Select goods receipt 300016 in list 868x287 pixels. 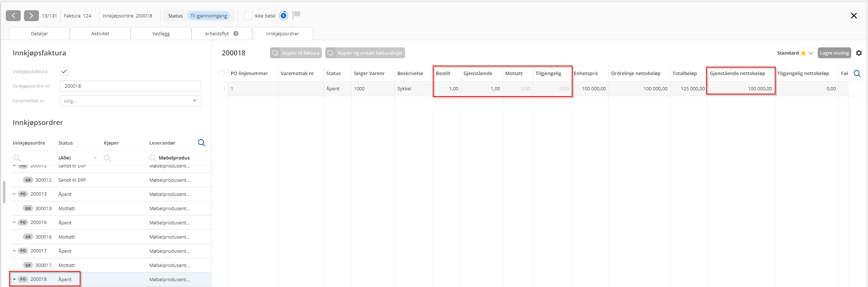[x=43, y=237]
